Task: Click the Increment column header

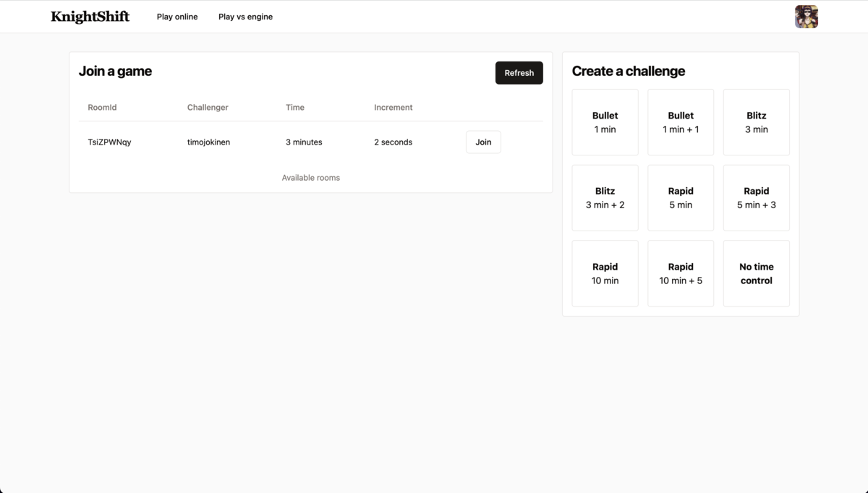Action: 393,108
